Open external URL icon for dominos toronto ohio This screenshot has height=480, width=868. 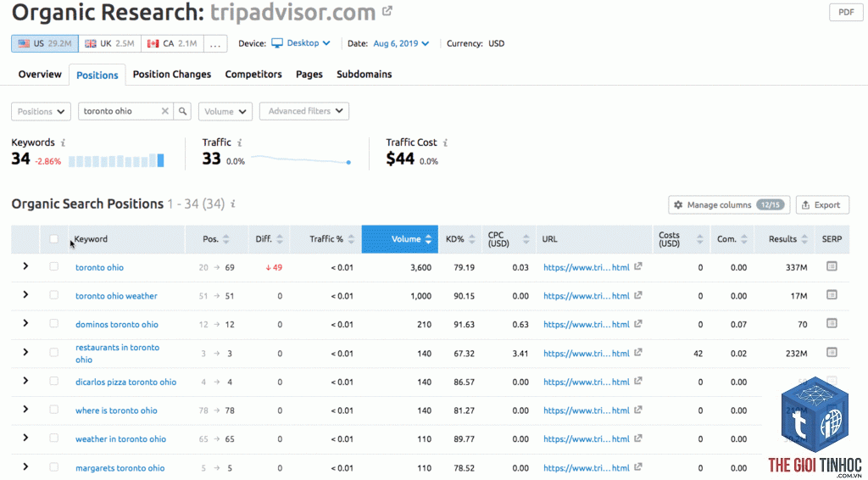pos(638,324)
